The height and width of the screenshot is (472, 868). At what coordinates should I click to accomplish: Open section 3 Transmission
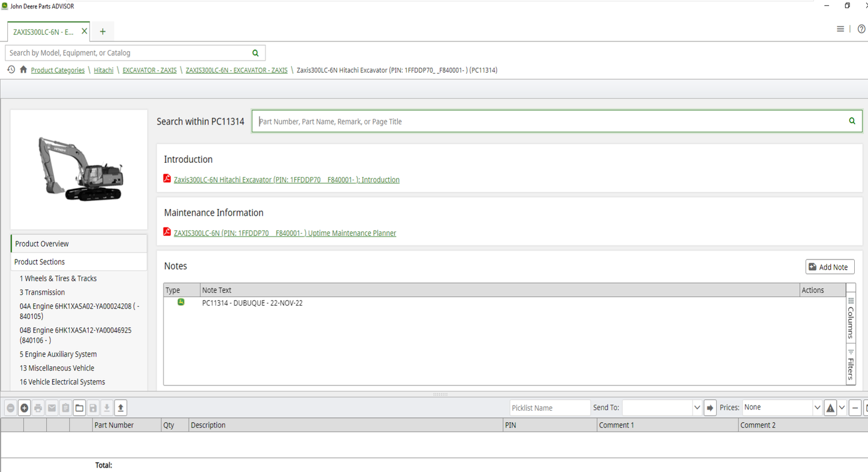click(x=42, y=292)
